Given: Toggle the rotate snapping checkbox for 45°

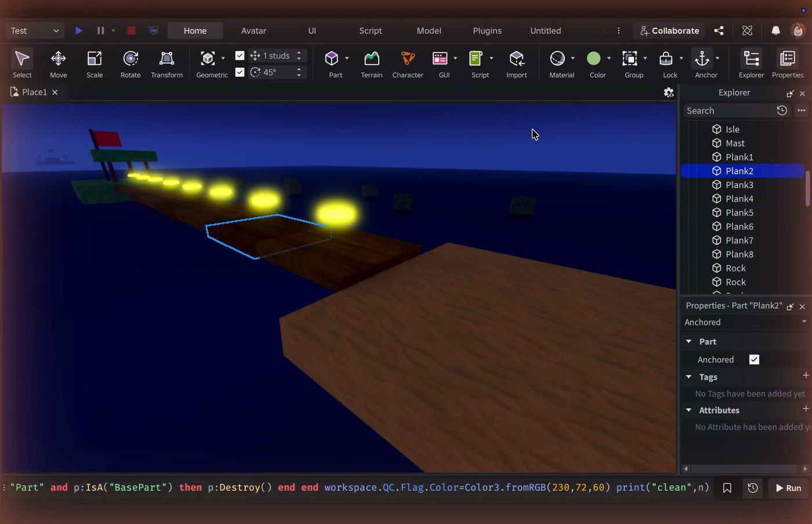Looking at the screenshot, I should coord(240,72).
